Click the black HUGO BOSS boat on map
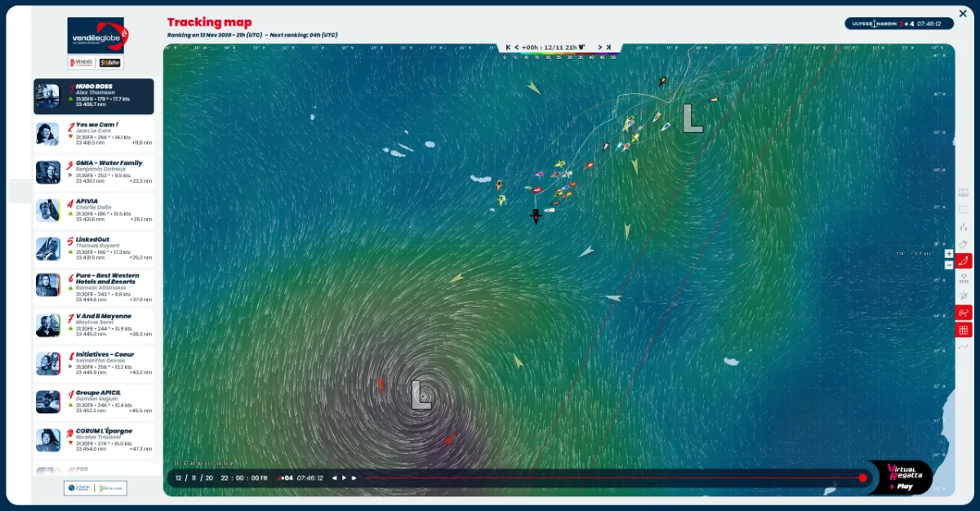The width and height of the screenshot is (980, 511). pos(536,216)
